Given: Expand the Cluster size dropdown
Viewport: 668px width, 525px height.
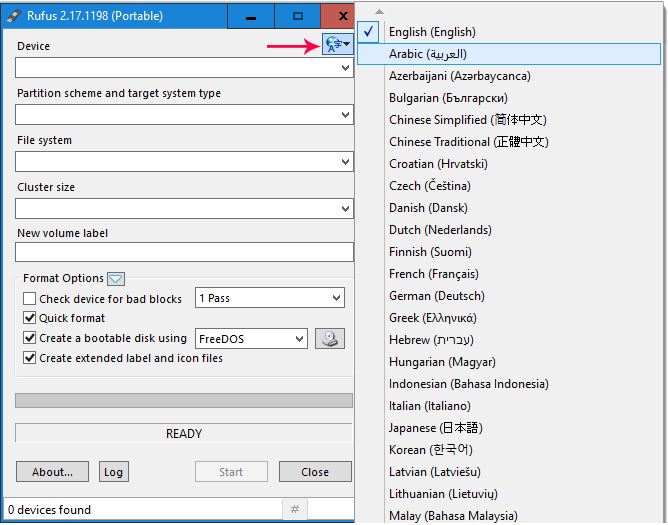Looking at the screenshot, I should pos(184,209).
